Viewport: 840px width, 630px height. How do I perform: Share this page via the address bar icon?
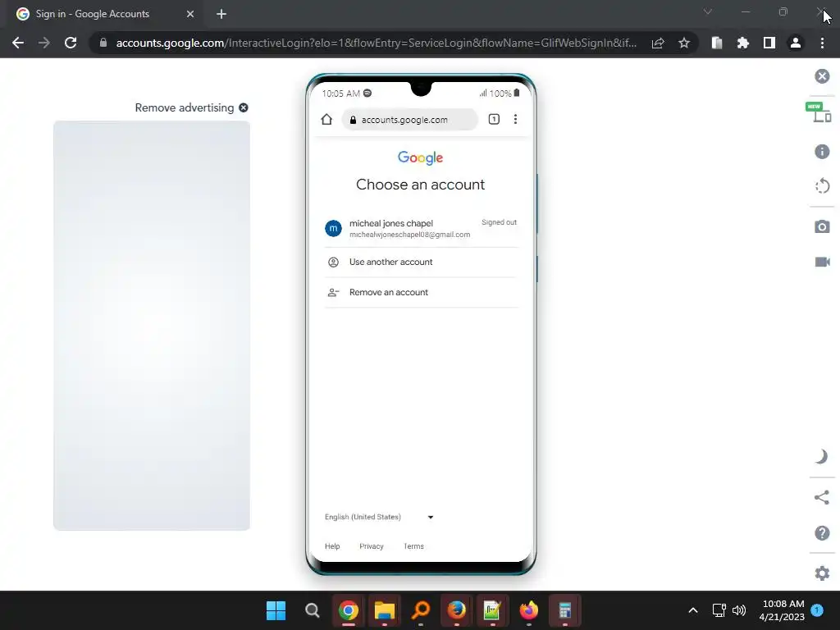point(658,43)
